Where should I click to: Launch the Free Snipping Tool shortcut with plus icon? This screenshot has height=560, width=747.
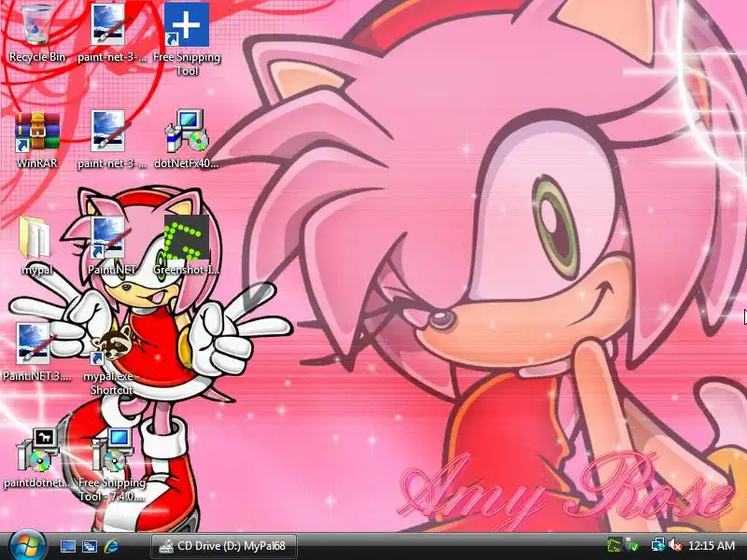(186, 39)
